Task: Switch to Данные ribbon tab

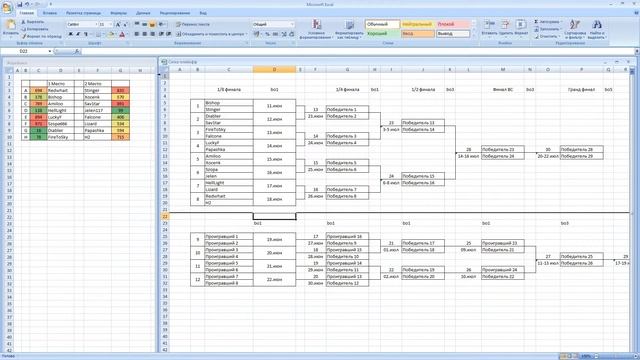Action: [143, 13]
